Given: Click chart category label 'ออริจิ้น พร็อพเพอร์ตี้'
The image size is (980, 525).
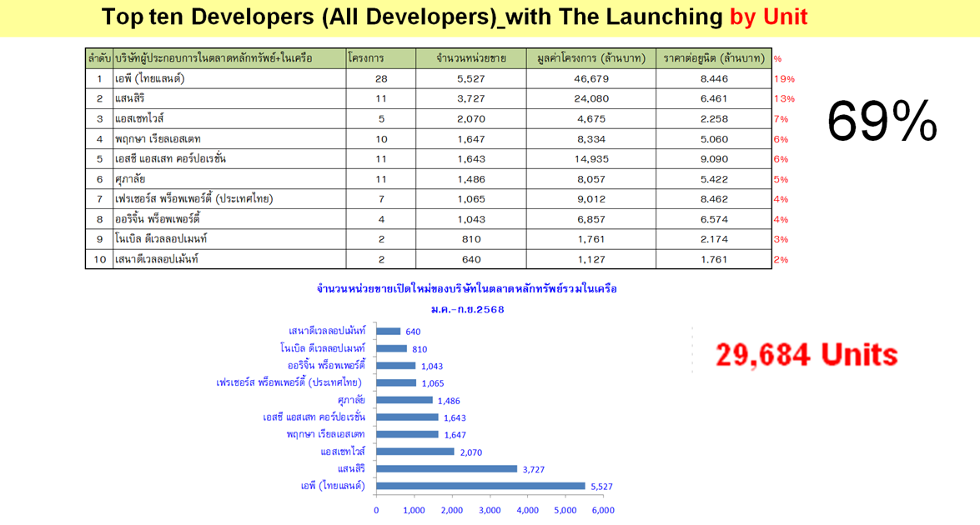Looking at the screenshot, I should [326, 365].
